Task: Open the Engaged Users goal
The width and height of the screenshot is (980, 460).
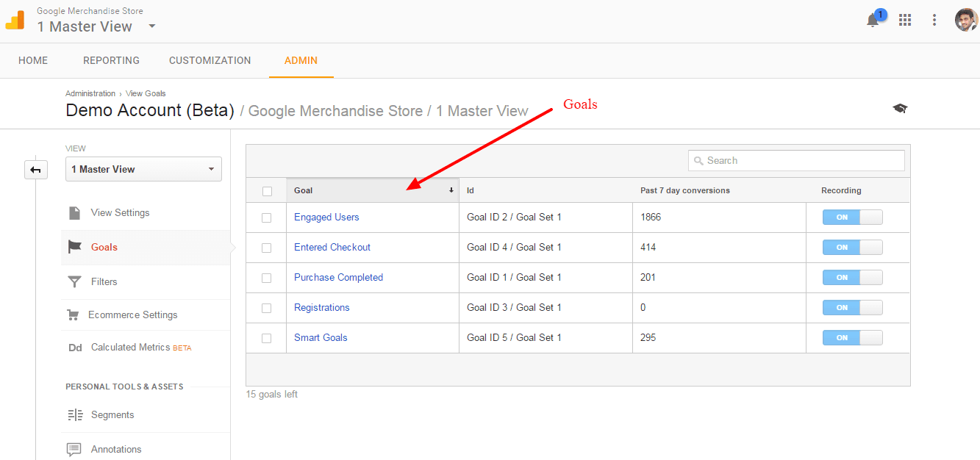Action: [x=326, y=218]
